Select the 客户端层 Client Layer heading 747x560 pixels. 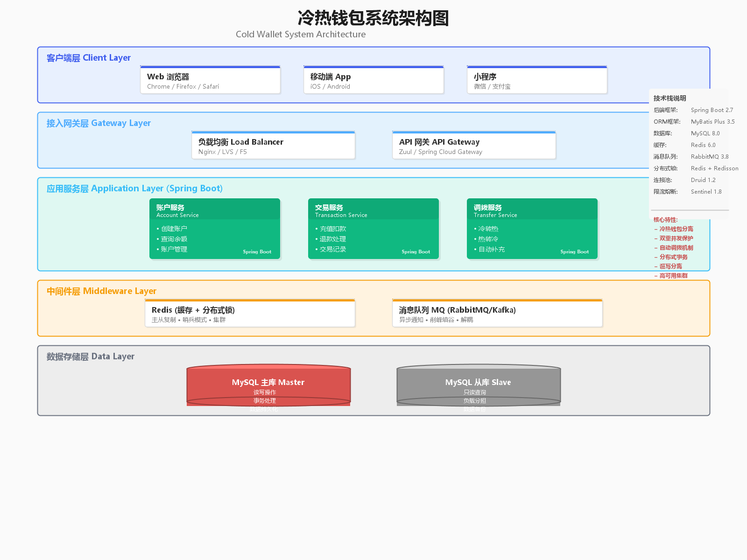tap(89, 58)
